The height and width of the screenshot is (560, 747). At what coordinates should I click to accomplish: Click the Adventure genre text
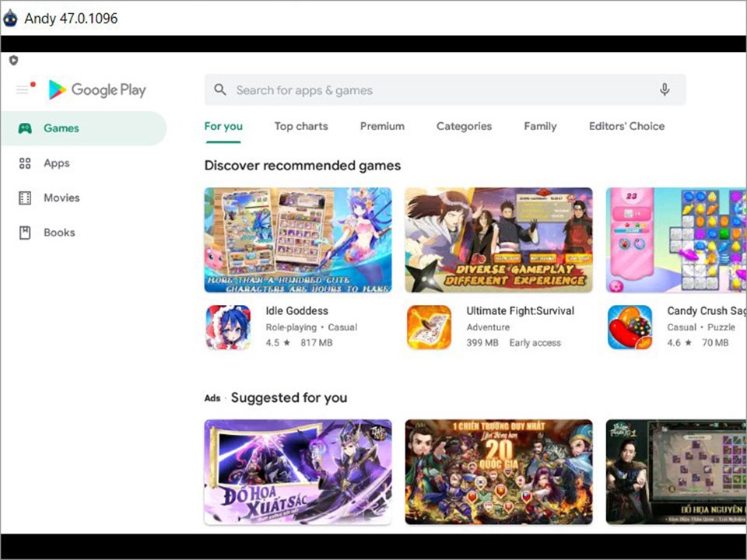tap(488, 327)
